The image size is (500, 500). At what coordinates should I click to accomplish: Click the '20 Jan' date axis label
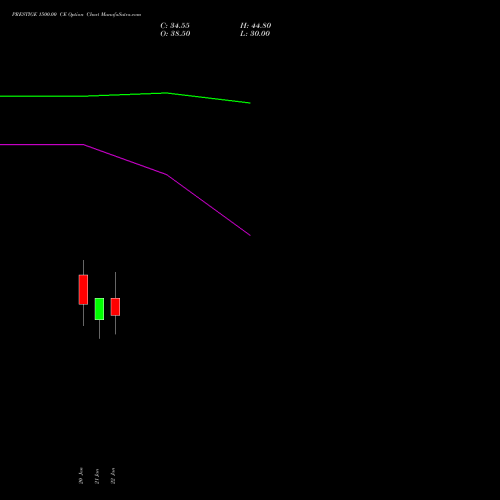pyautogui.click(x=81, y=476)
